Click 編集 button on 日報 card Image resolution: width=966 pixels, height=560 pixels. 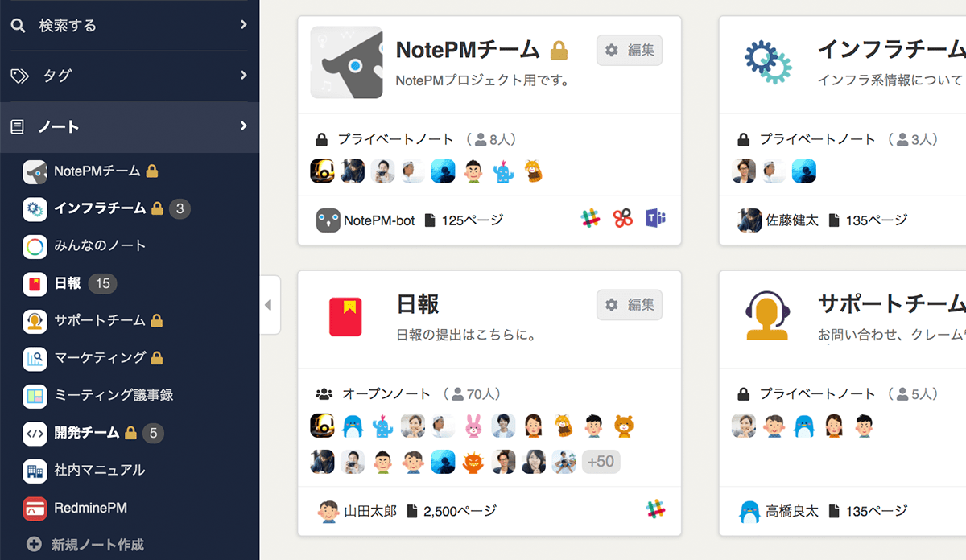(x=630, y=305)
